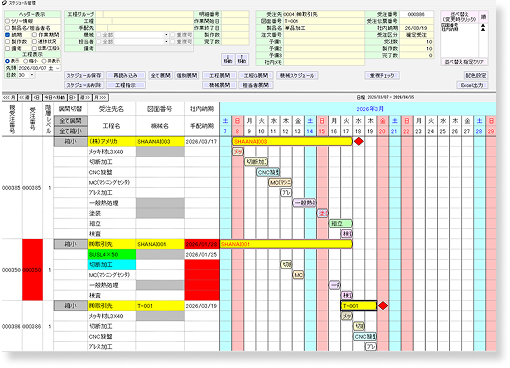Viewport: 510px width, 368px height.
Task: Go back one week with <<週
Action: coord(24,98)
